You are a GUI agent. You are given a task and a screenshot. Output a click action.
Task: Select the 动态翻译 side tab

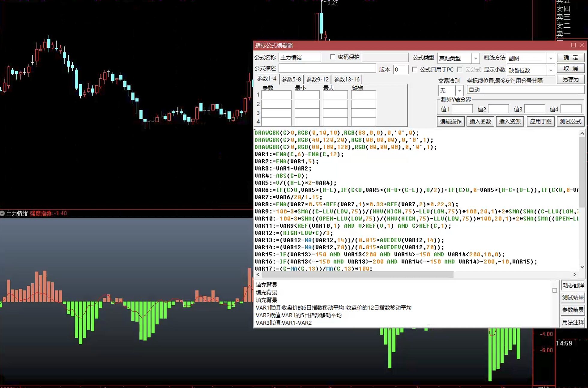pos(573,285)
